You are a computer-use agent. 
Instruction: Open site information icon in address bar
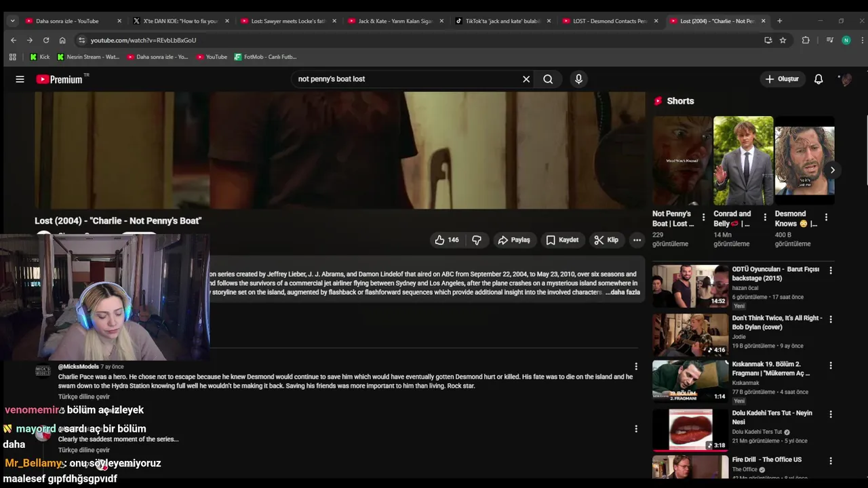(x=82, y=40)
